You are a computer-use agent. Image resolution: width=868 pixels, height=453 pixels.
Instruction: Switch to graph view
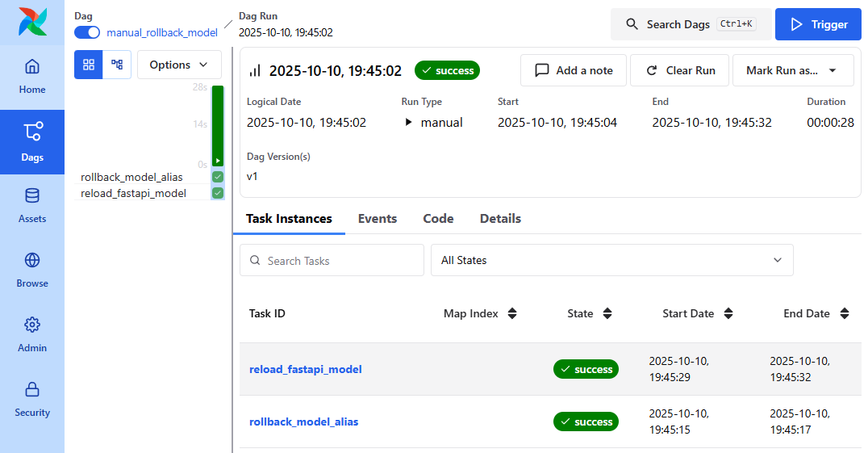tap(117, 65)
